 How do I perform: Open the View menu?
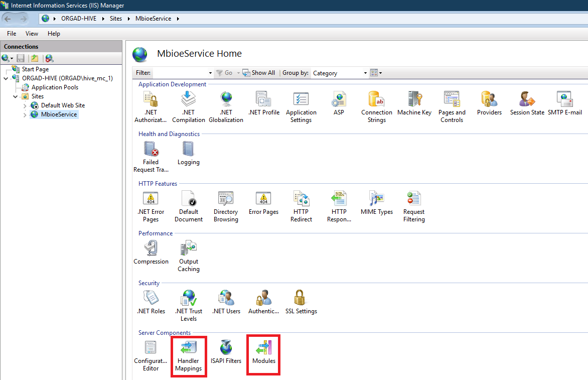[32, 34]
